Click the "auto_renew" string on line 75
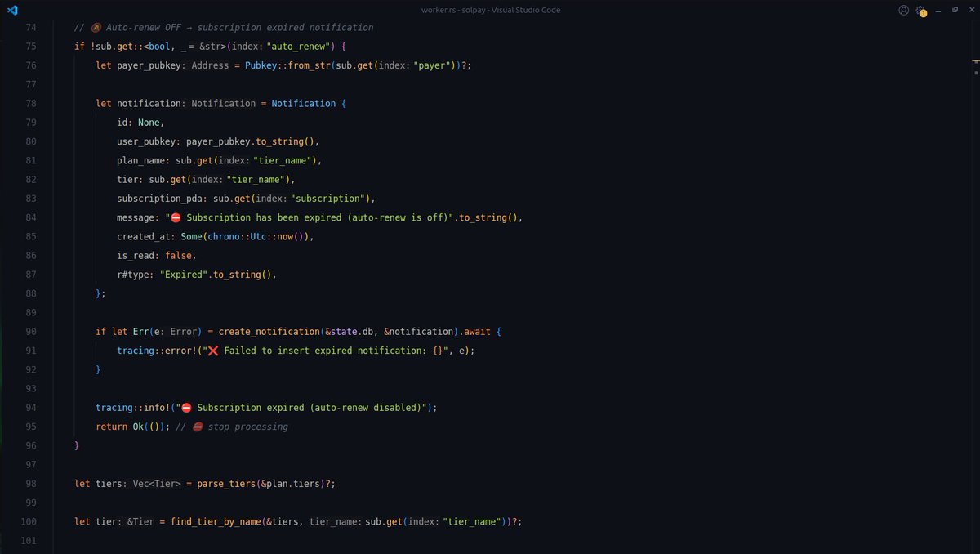This screenshot has width=980, height=554. point(298,47)
